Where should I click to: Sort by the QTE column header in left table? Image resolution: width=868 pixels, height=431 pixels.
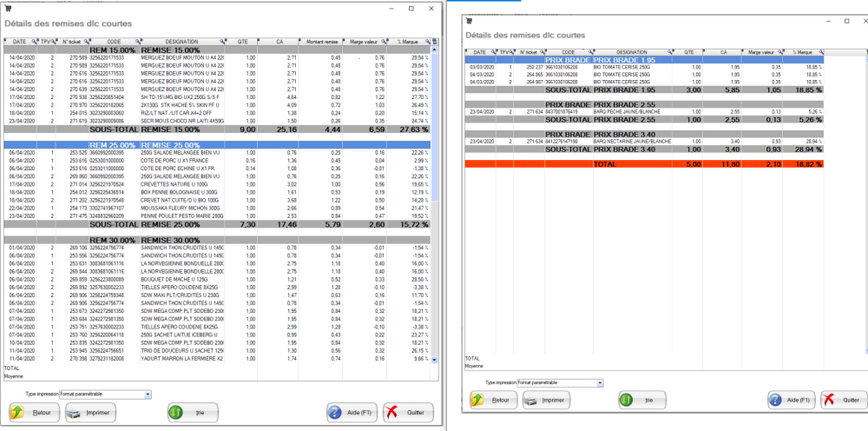coord(252,41)
